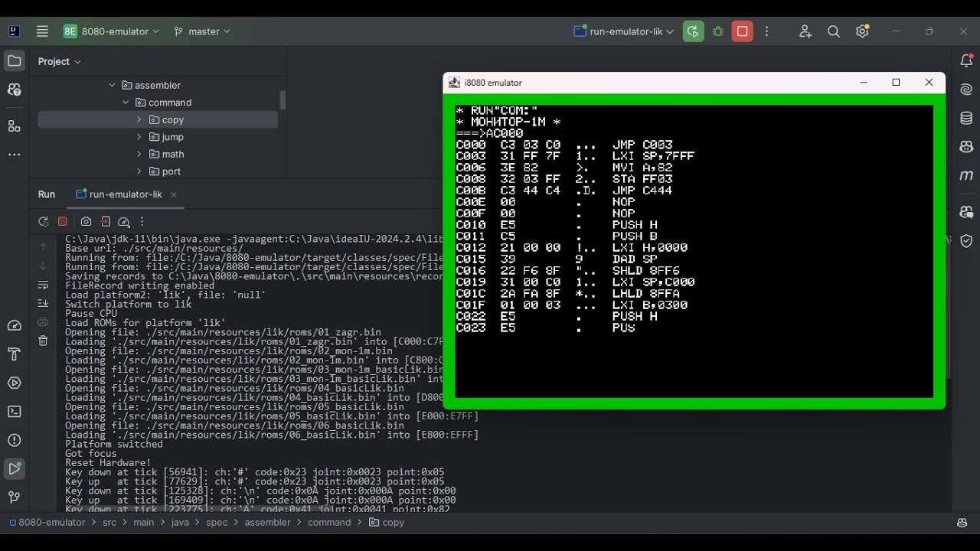This screenshot has height=551, width=980.
Task: Click the i8080 emulator black screen area
Action: [694, 251]
